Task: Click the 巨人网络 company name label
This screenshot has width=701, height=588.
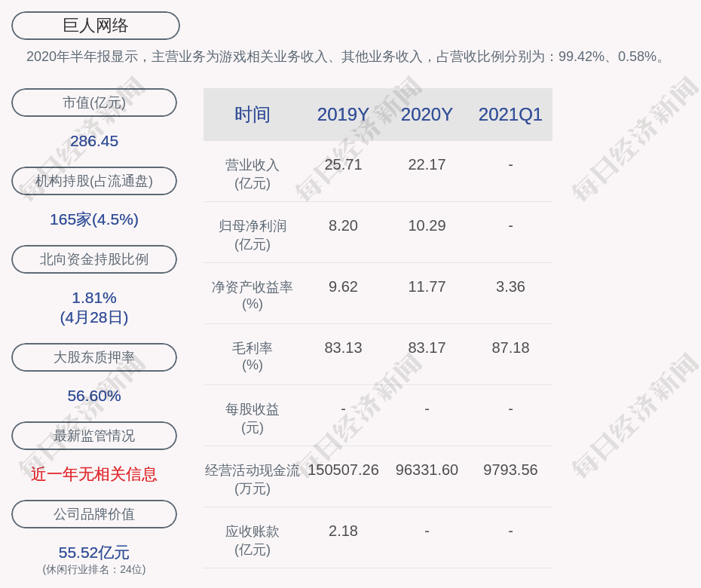Action: (95, 26)
